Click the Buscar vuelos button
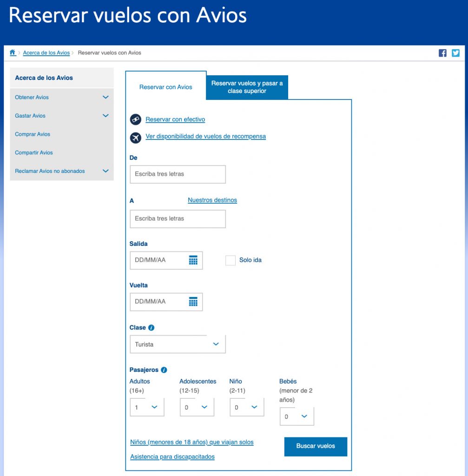Screen dimensions: 468x476 (316, 446)
